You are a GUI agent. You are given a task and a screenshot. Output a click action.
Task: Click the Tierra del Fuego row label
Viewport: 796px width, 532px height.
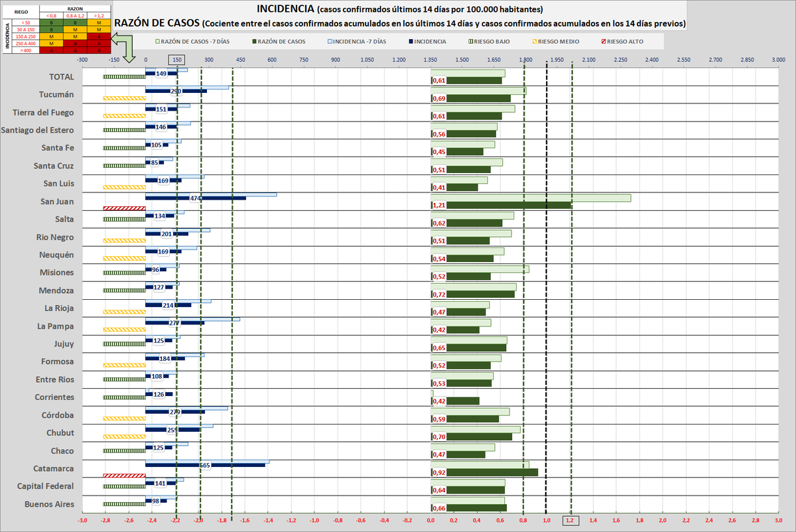pos(43,112)
